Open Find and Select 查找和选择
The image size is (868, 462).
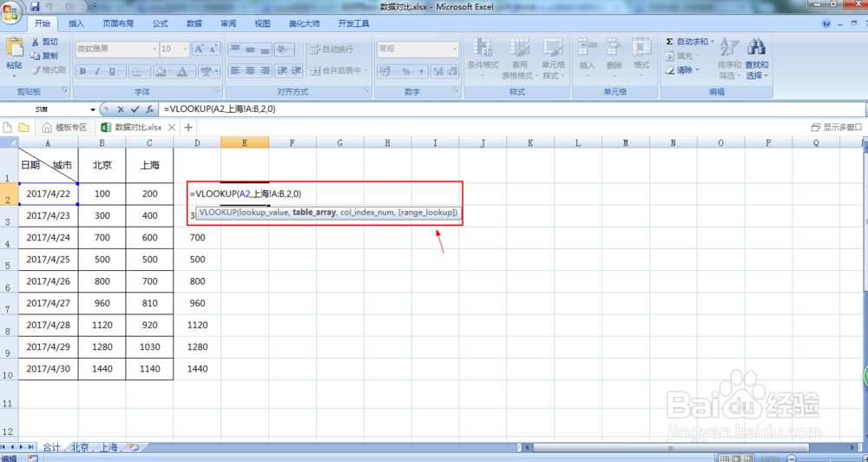click(x=756, y=58)
